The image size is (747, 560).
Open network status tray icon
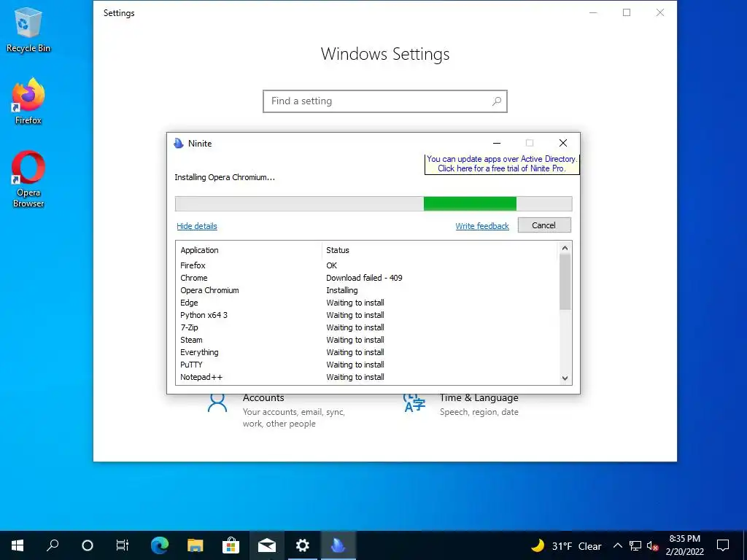point(635,545)
